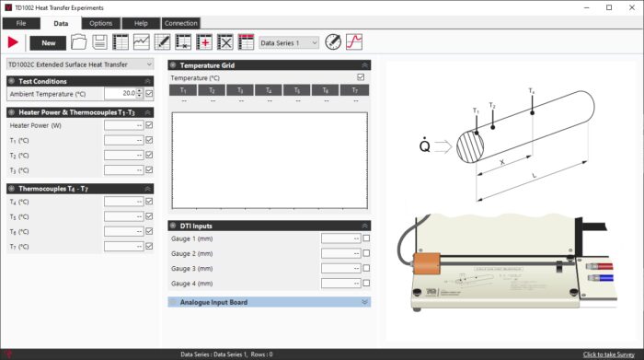Open data table view toolbar icon
Screen dimensions: 644x360
(121, 42)
